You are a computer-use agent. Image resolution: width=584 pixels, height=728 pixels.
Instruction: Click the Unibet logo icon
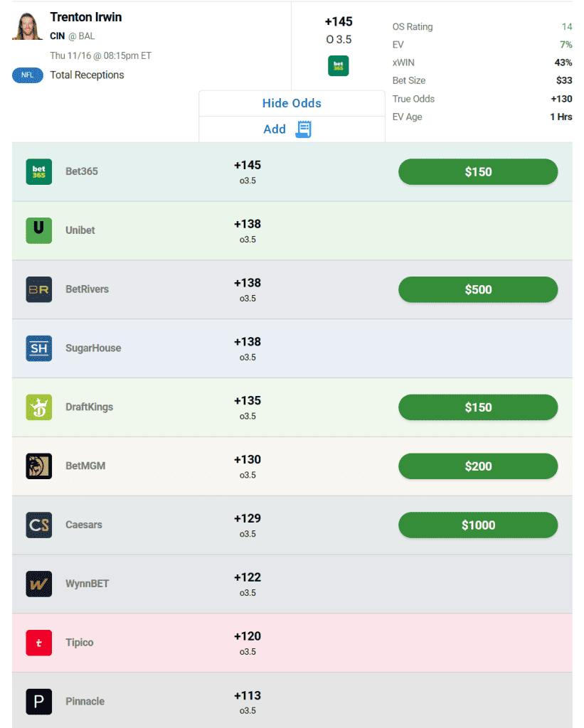[x=38, y=231]
